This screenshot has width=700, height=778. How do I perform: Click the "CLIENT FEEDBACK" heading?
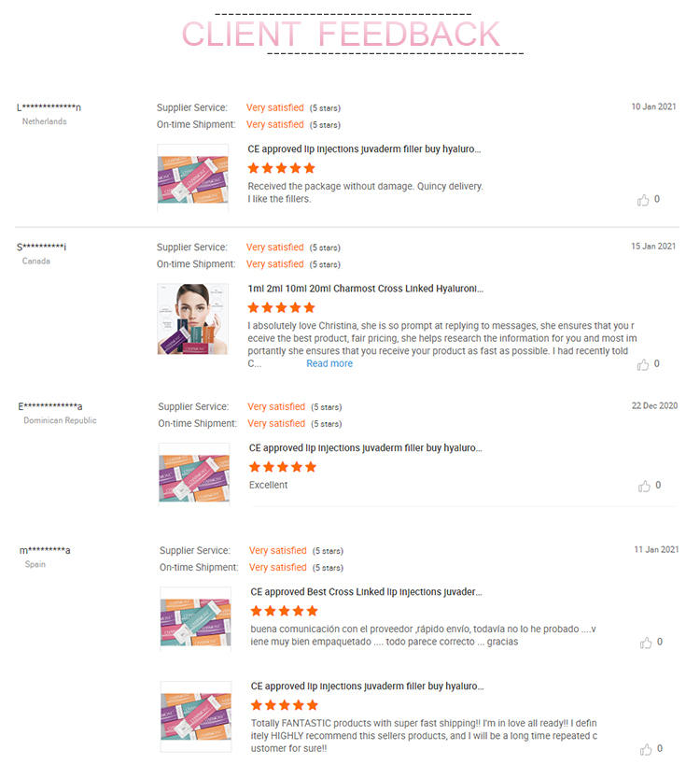(342, 34)
